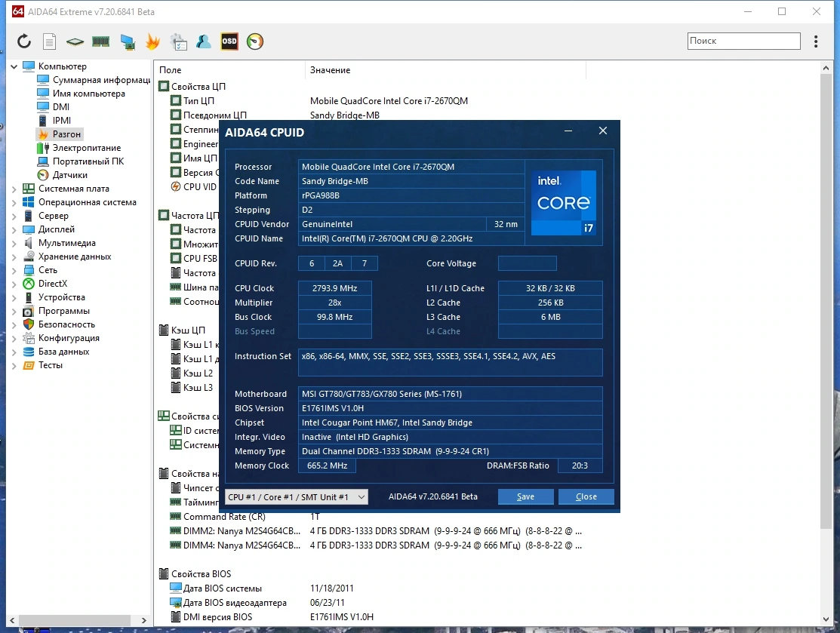Click the Кэш L3 row
The image size is (840, 633).
(x=192, y=388)
